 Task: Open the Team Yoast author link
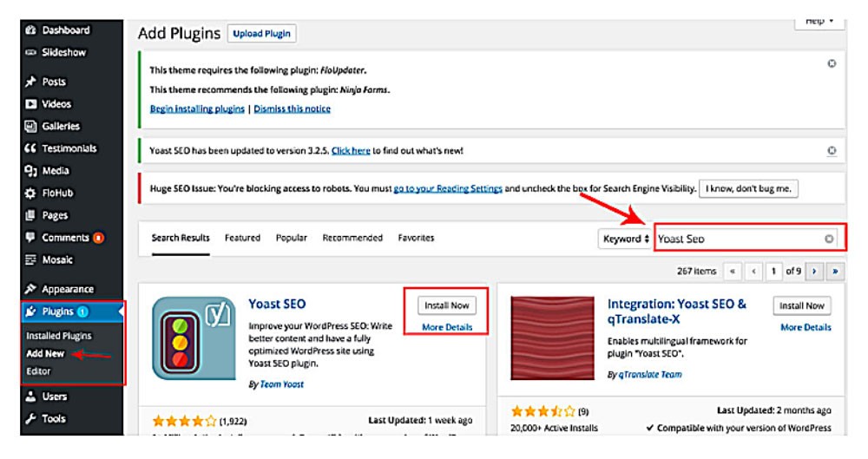click(x=282, y=384)
